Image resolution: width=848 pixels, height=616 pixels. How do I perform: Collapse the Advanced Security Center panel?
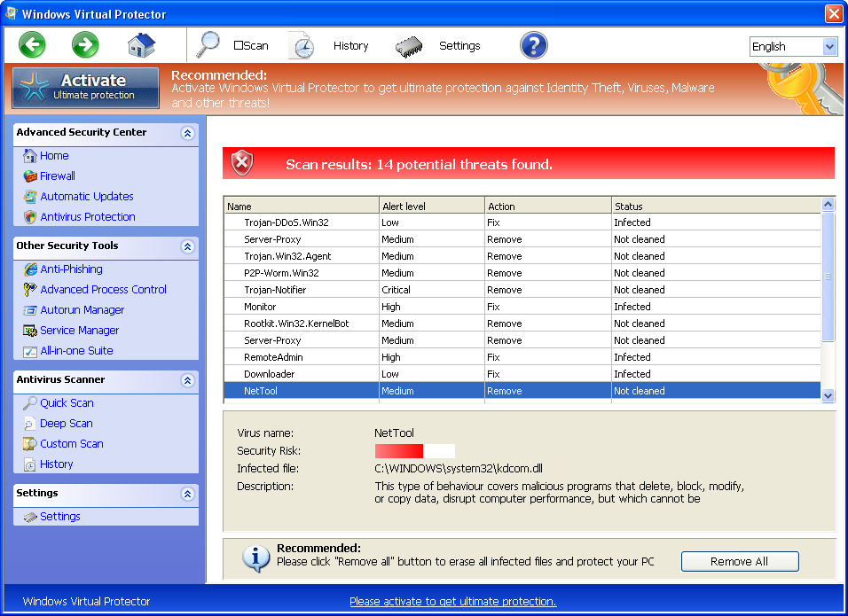188,133
